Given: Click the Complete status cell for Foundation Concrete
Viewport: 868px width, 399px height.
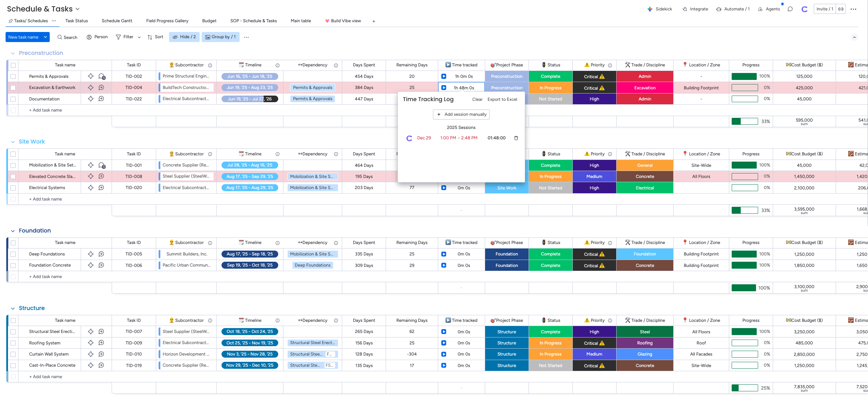Looking at the screenshot, I should (550, 266).
